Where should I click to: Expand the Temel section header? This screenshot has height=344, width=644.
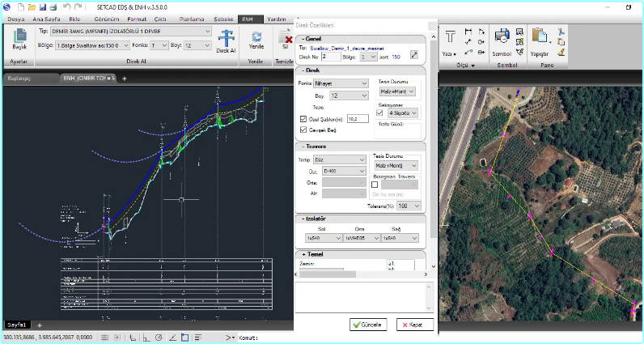click(x=360, y=254)
